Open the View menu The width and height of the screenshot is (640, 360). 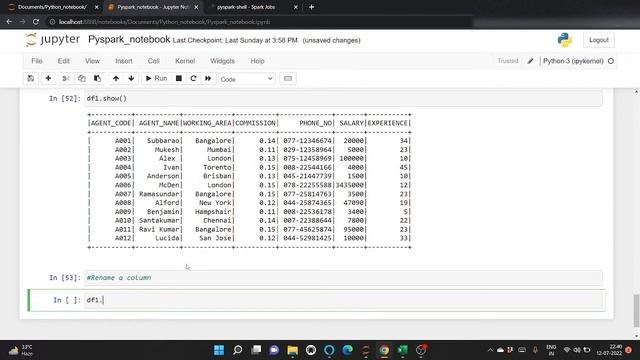pos(92,61)
